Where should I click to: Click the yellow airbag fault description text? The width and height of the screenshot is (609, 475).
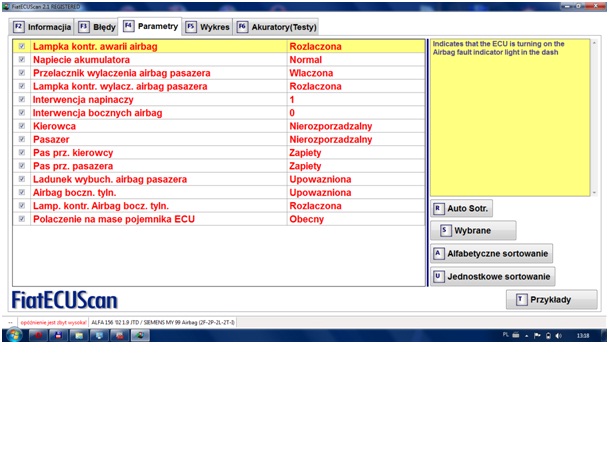click(499, 48)
